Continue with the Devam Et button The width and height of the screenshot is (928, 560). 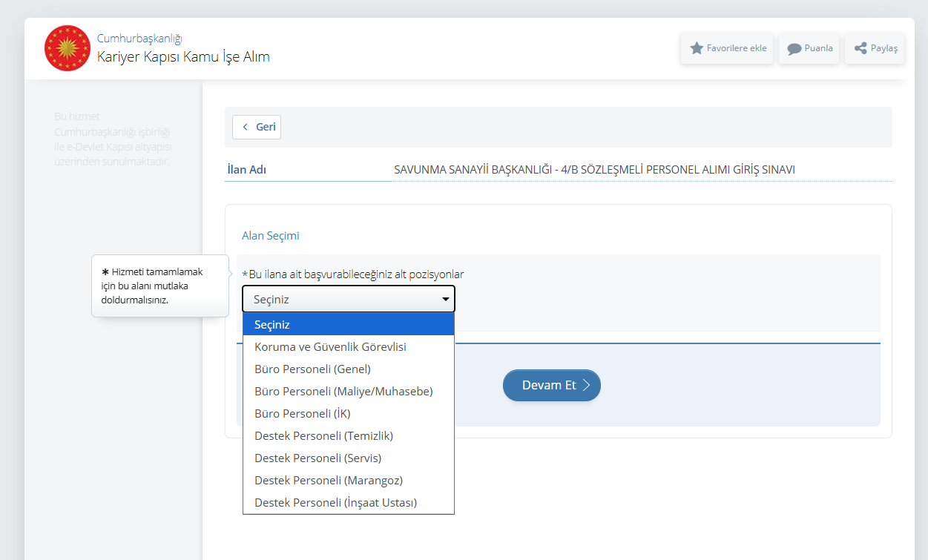[552, 385]
